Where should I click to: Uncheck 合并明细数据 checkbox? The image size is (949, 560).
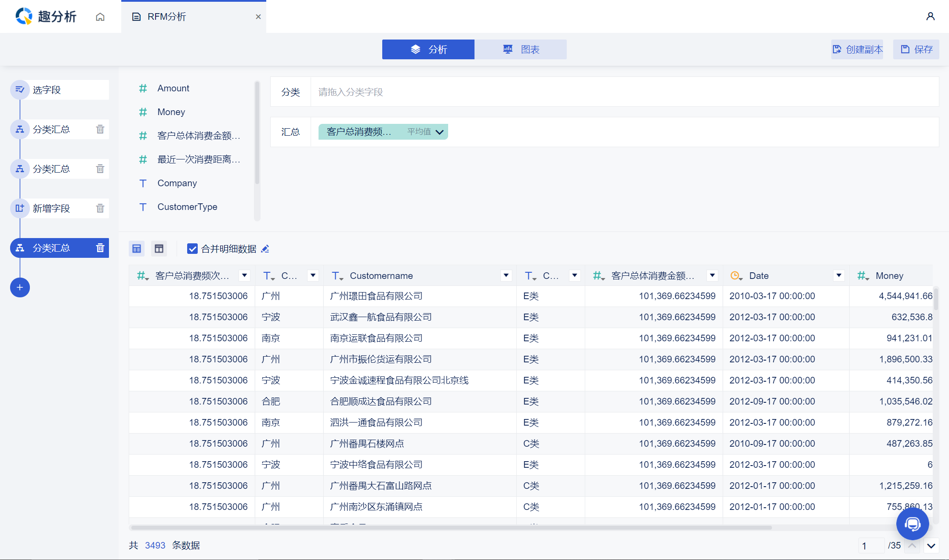[192, 249]
